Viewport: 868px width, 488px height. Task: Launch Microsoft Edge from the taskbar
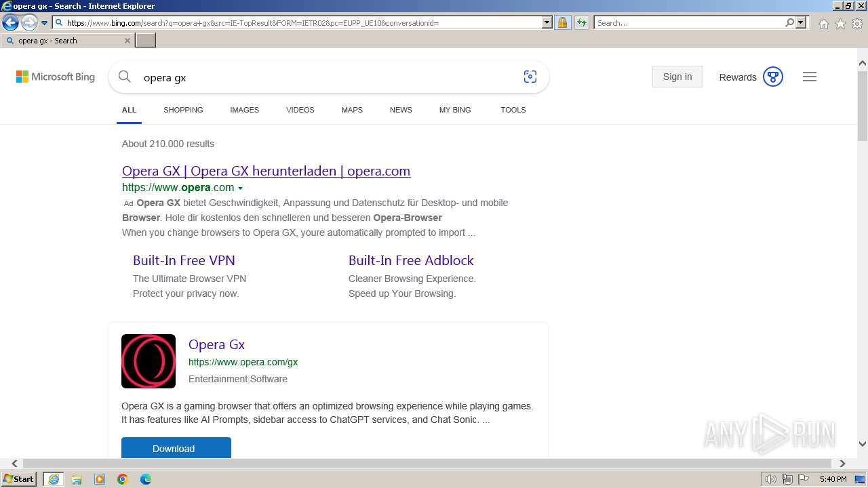click(x=146, y=479)
